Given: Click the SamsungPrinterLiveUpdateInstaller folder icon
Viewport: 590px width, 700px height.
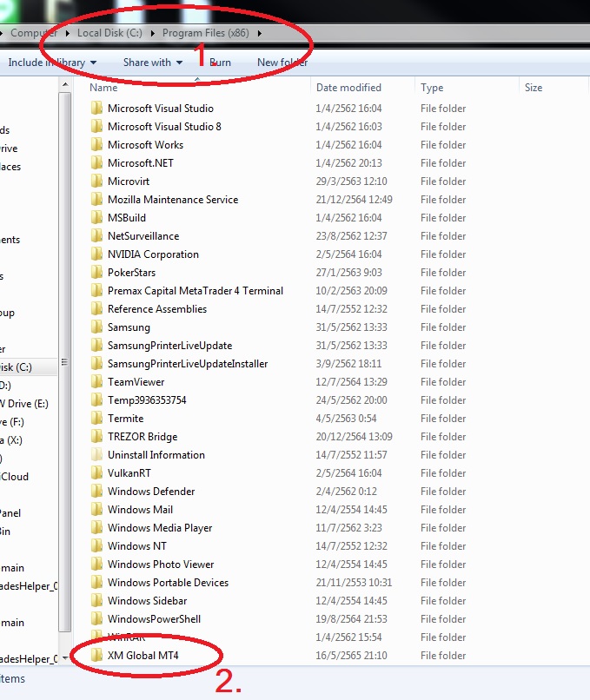Looking at the screenshot, I should pos(96,364).
